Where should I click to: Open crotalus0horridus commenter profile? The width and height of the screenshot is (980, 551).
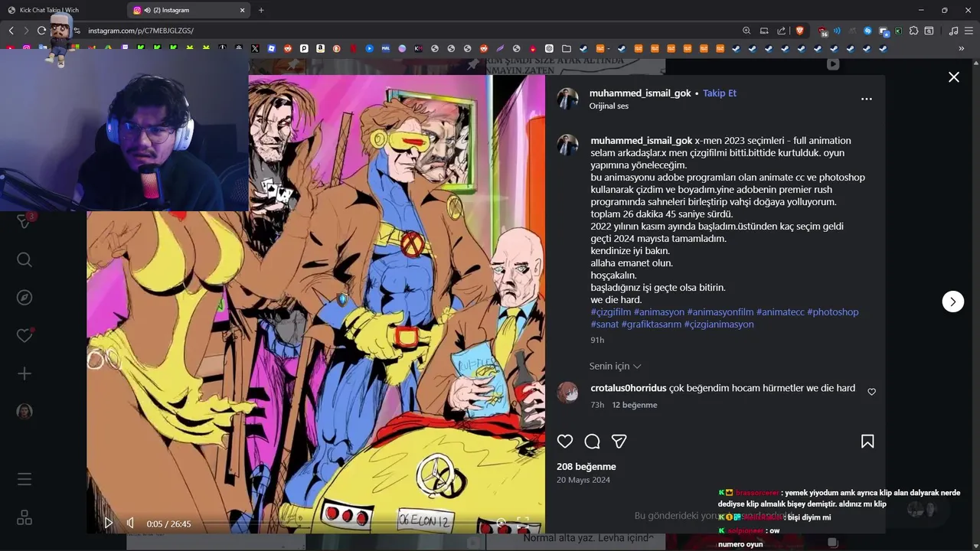tap(629, 388)
